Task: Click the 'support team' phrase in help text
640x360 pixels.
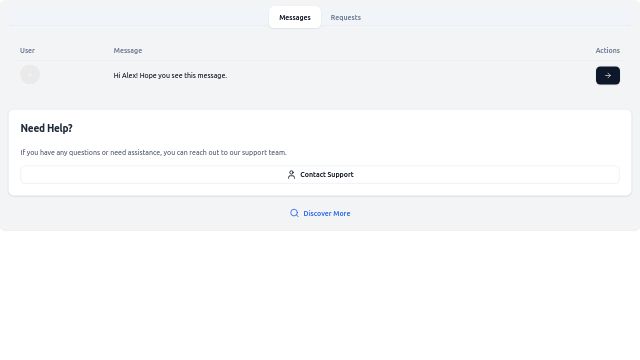Action: coord(264,152)
